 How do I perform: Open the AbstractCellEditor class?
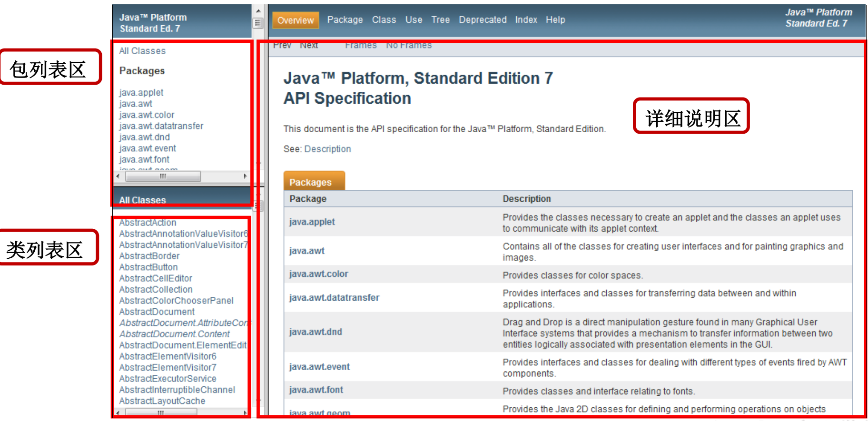tap(156, 278)
